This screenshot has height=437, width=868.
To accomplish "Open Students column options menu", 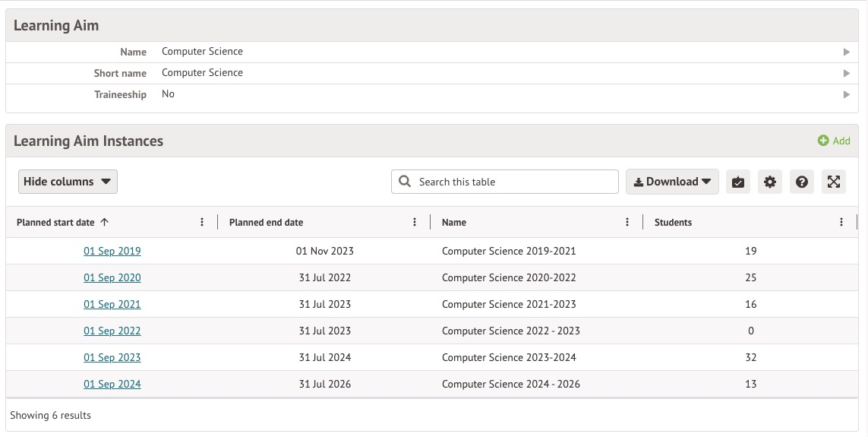I will (841, 223).
